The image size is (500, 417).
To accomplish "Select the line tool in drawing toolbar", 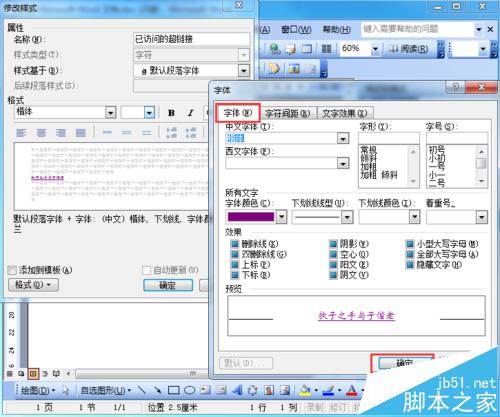I will point(142,390).
